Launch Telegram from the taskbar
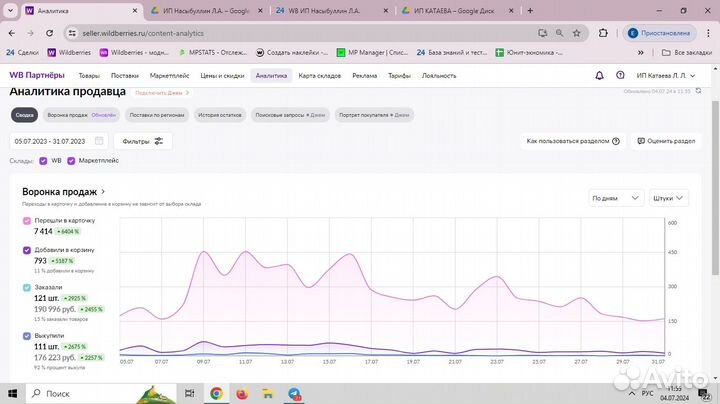 (x=296, y=394)
